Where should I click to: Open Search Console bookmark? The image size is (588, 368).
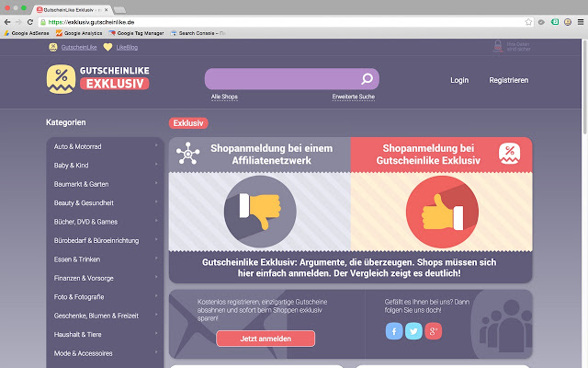tap(198, 33)
